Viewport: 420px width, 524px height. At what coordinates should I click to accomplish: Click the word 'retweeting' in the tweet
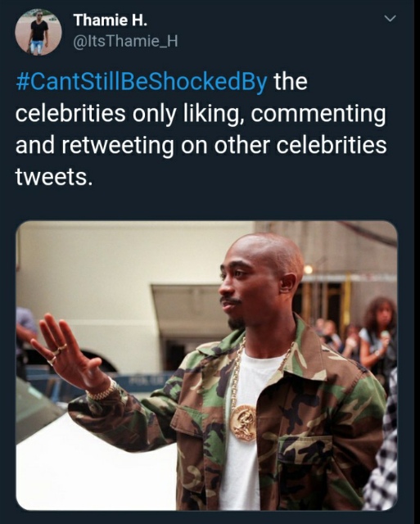point(118,146)
